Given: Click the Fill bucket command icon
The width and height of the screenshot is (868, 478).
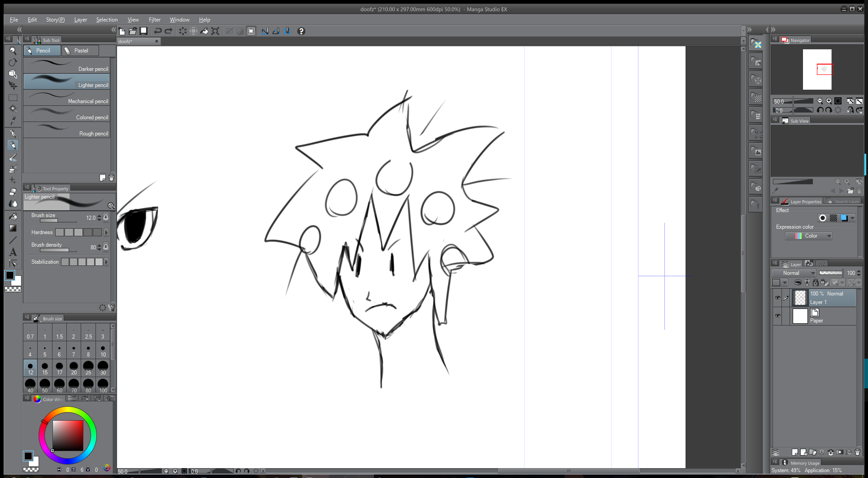Looking at the screenshot, I should click(x=204, y=31).
